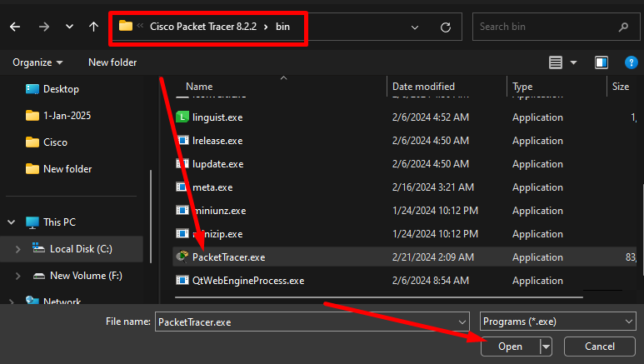Expand the Local Disk (C:) node
Screen dimensions: 644x364
[17, 249]
